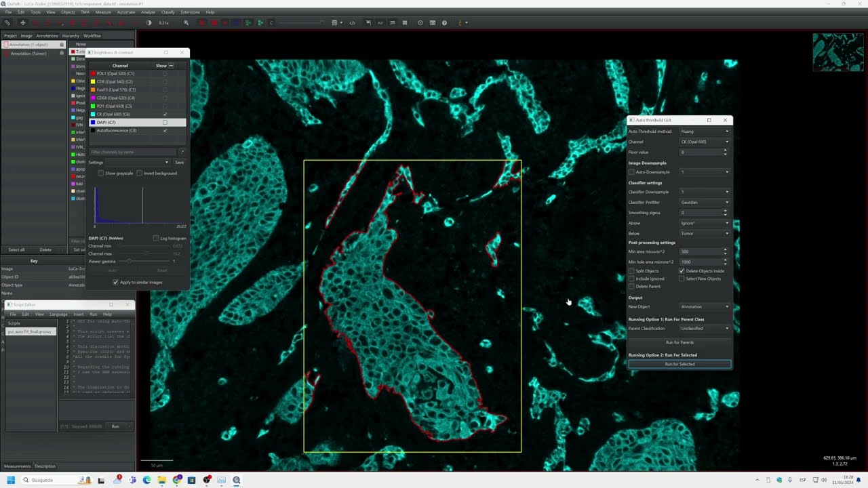Click the slide overview thumbnail
This screenshot has width=868, height=488.
pos(839,52)
